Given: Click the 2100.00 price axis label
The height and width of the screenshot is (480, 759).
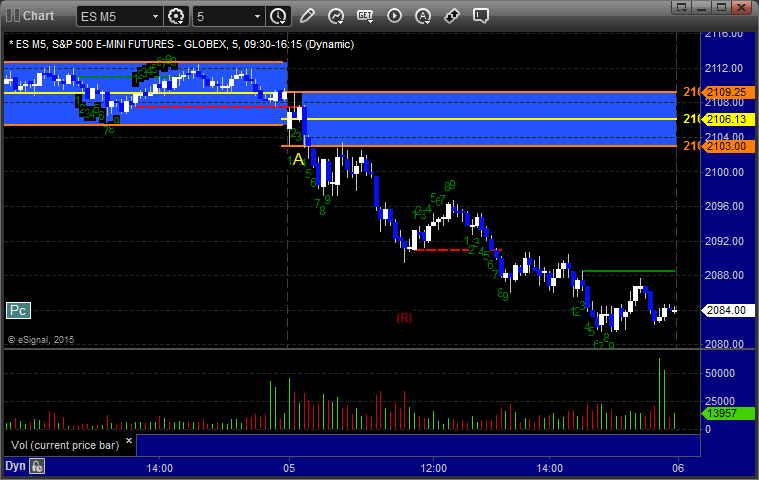Looking at the screenshot, I should point(724,172).
